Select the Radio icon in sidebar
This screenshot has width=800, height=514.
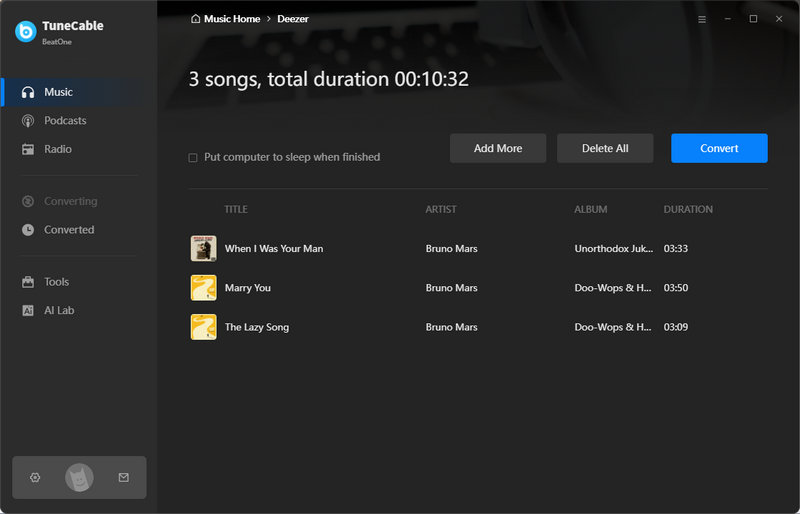tap(28, 149)
